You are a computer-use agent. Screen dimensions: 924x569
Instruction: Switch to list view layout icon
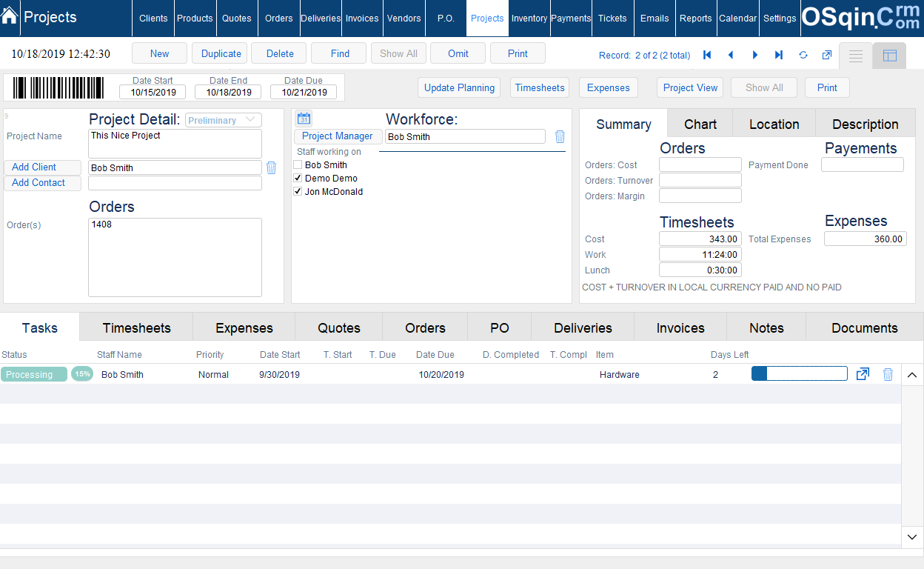855,56
